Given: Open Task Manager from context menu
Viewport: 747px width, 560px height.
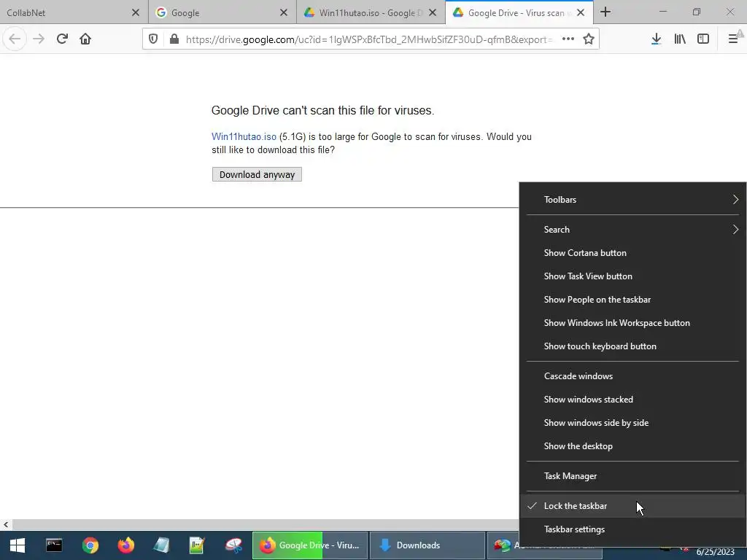Looking at the screenshot, I should tap(632, 476).
